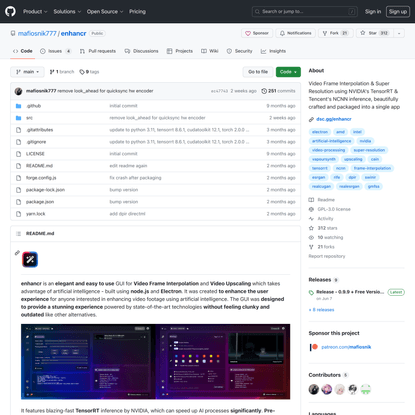Expand the Product menu
The width and height of the screenshot is (415, 415).
pos(35,11)
